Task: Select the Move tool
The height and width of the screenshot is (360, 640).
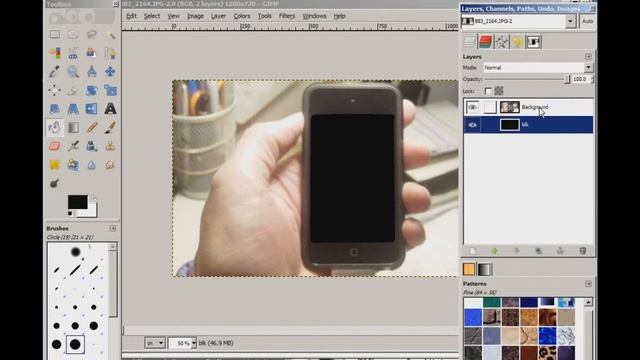Action: click(x=110, y=72)
